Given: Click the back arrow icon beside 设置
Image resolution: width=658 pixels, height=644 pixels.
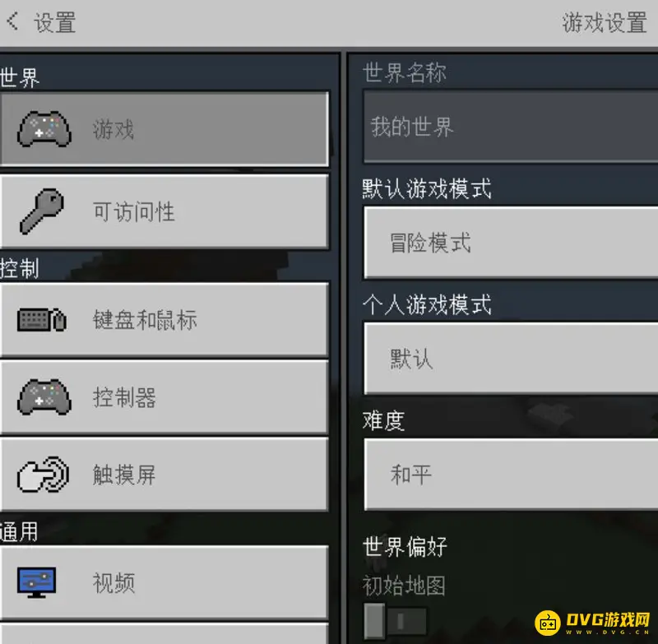Looking at the screenshot, I should coord(12,21).
